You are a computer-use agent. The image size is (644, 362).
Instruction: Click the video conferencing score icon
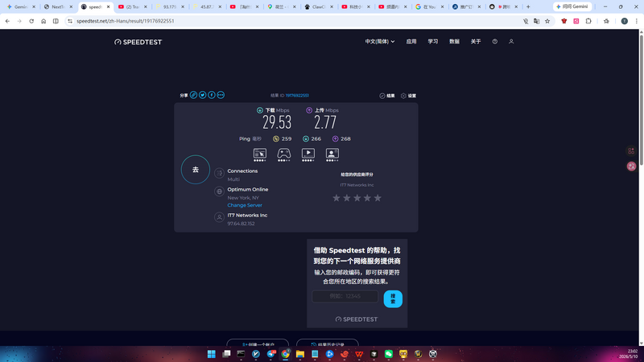pos(332,154)
